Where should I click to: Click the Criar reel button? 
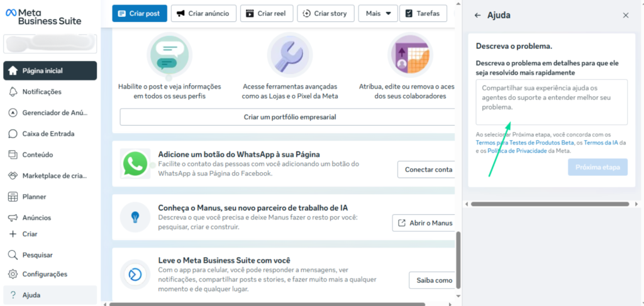click(267, 13)
